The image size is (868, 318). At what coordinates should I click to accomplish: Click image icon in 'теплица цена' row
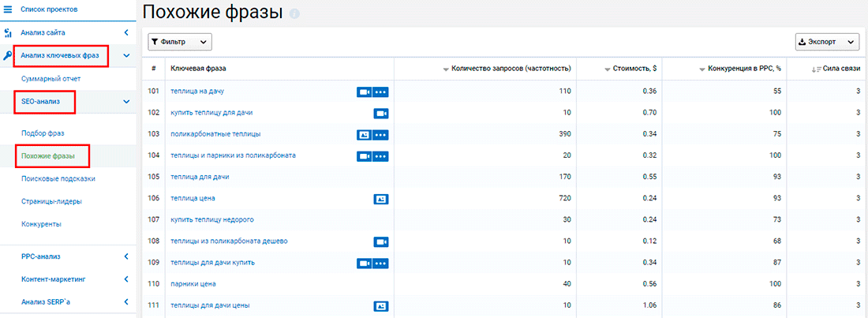[381, 199]
